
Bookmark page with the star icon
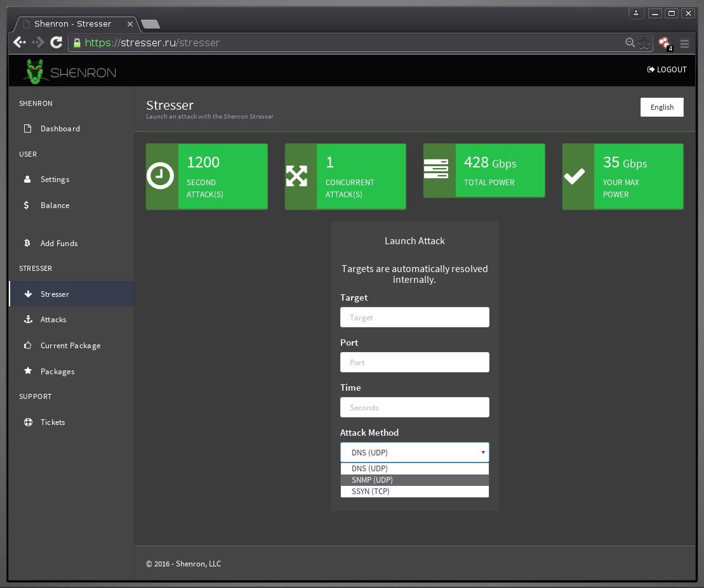(644, 43)
